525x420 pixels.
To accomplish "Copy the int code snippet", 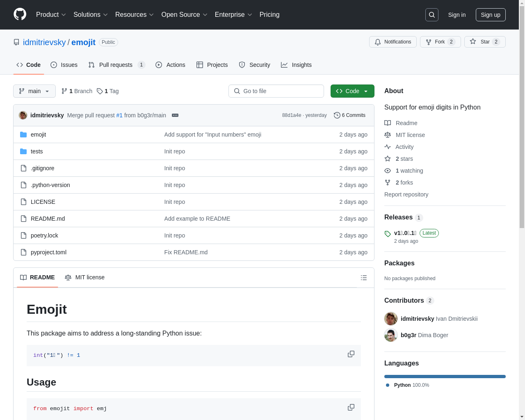I will [x=351, y=354].
